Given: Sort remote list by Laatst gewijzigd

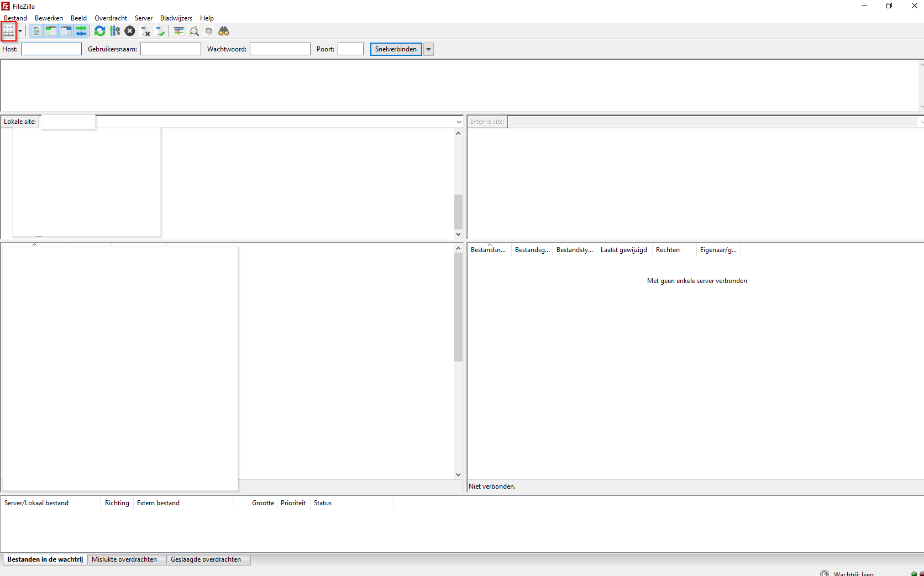Looking at the screenshot, I should pyautogui.click(x=624, y=250).
